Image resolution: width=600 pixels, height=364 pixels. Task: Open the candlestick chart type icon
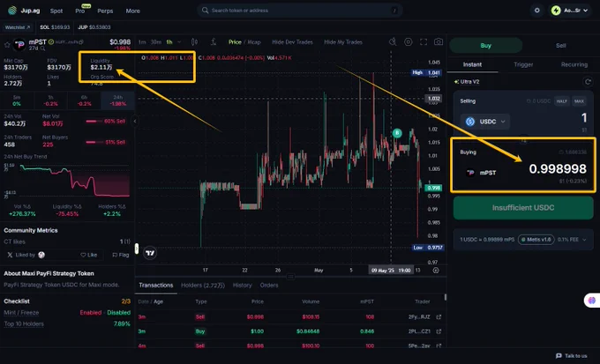tap(194, 42)
